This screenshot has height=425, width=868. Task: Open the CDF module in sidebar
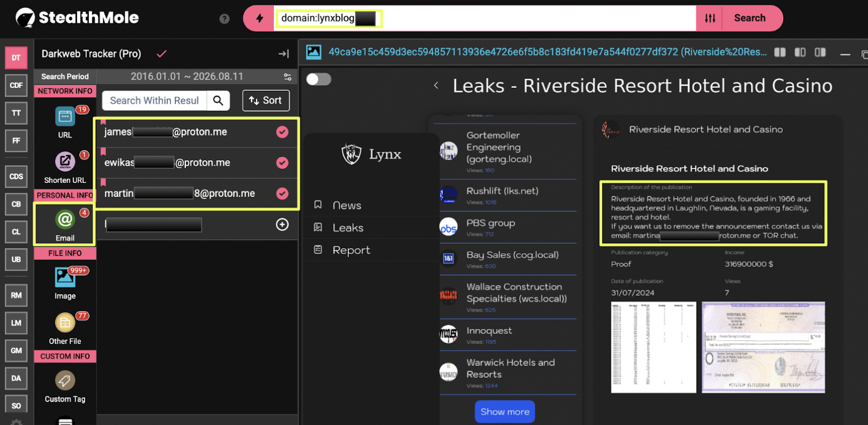coord(16,85)
